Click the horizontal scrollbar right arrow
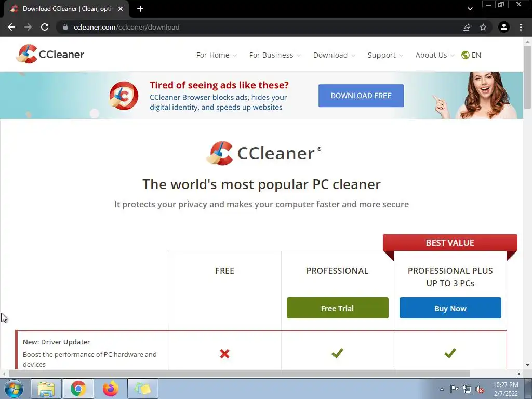The image size is (532, 399). 519,374
